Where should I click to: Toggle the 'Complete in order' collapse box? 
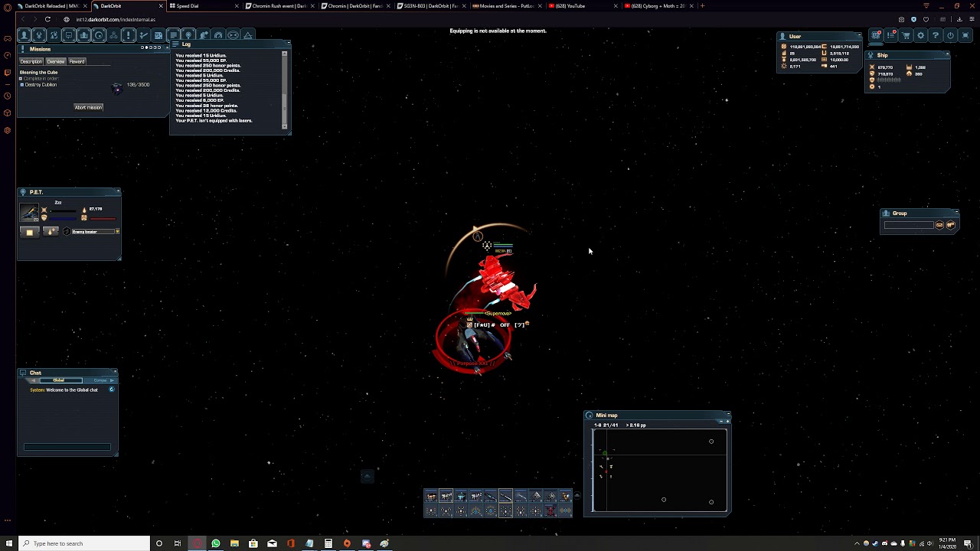point(21,79)
